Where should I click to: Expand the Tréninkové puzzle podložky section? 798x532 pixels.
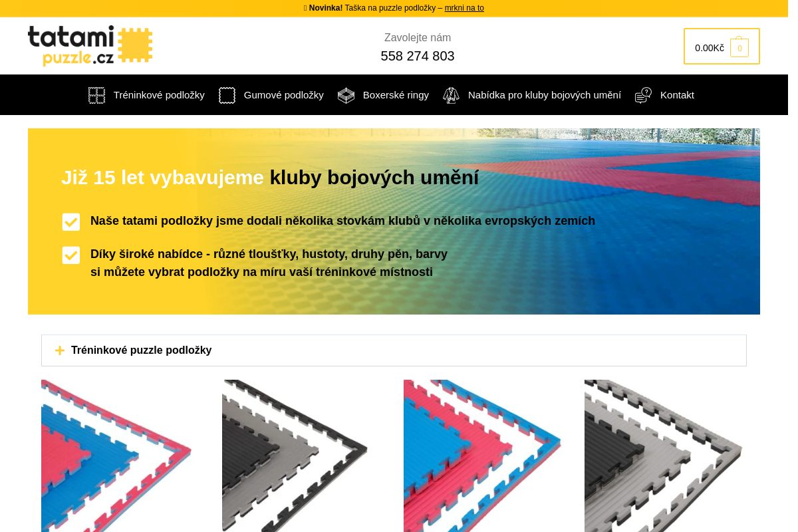tap(394, 350)
